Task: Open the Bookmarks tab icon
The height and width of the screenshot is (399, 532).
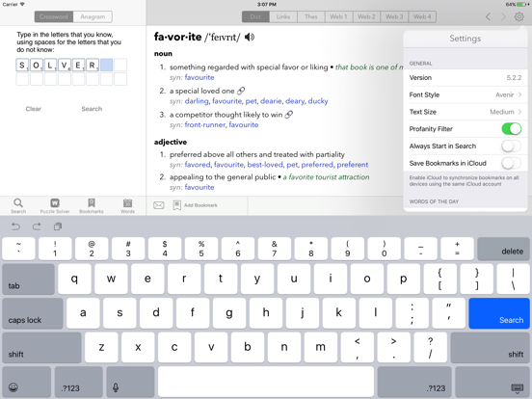Action: pyautogui.click(x=92, y=203)
